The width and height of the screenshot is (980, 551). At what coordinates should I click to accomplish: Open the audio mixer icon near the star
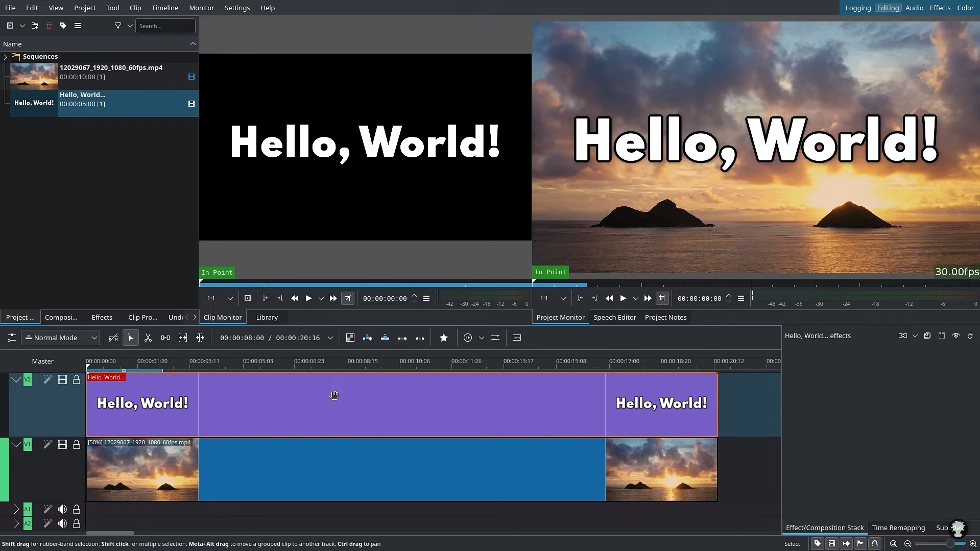tap(495, 338)
